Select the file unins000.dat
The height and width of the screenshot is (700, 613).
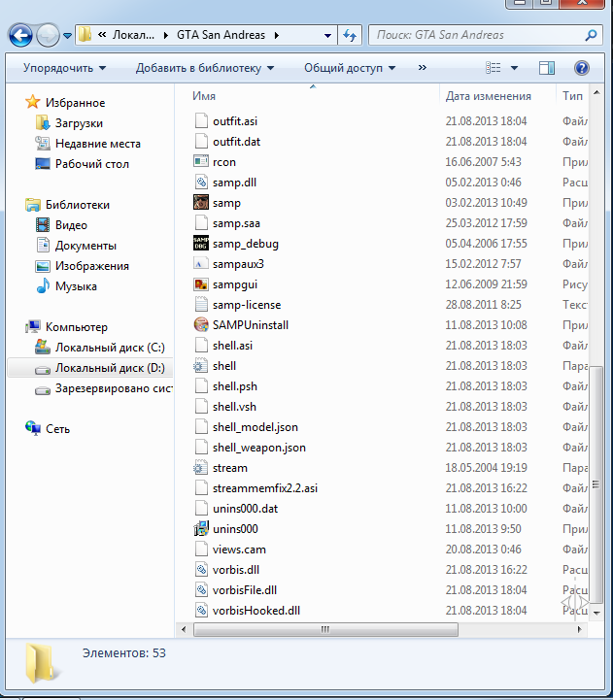pyautogui.click(x=245, y=509)
